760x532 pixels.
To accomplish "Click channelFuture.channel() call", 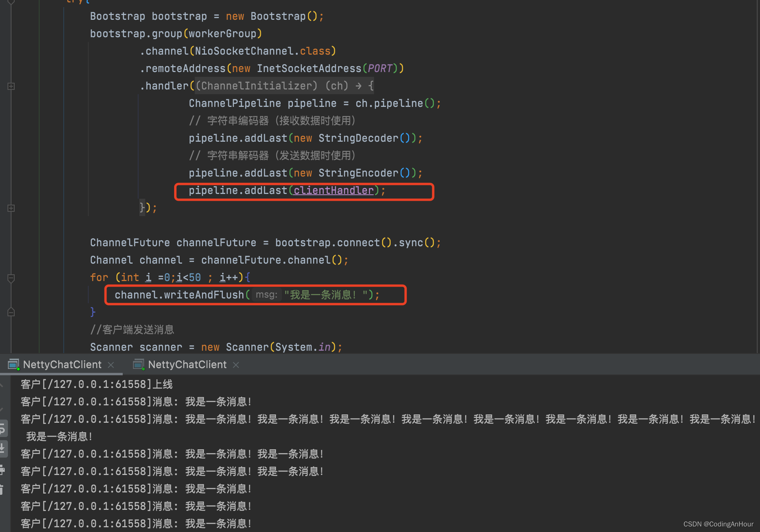I will (272, 260).
